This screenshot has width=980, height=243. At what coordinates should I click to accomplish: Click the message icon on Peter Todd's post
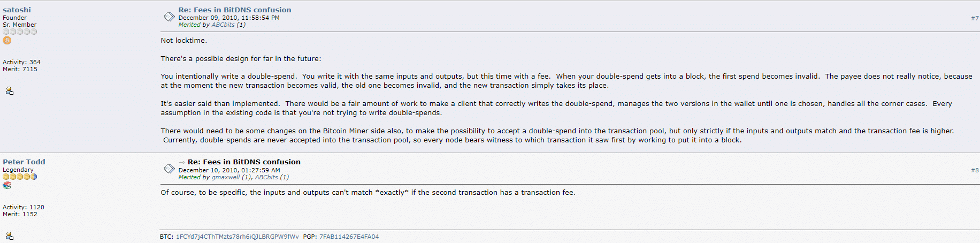point(169,169)
